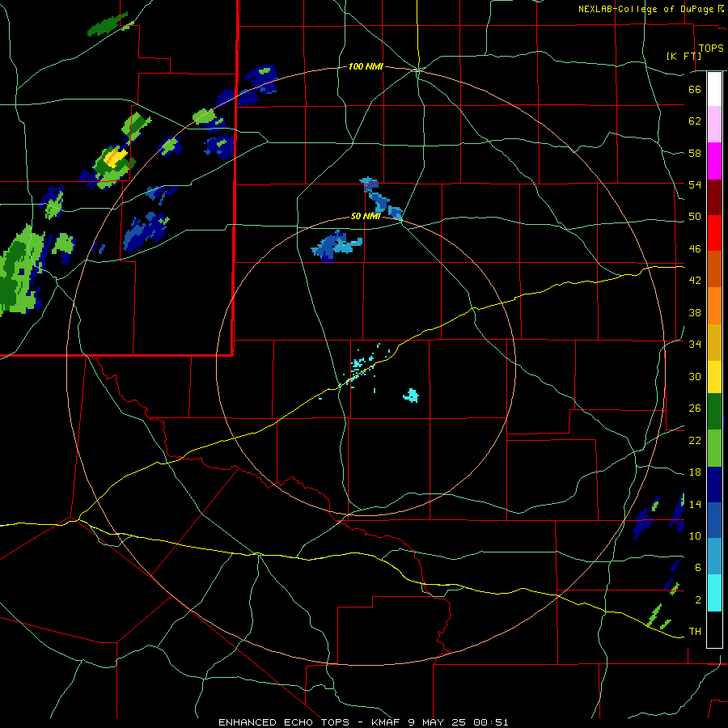Click the blue echo cluster inside the 50 NMI ring label
Viewport: 728px width, 728px height.
[x=336, y=246]
